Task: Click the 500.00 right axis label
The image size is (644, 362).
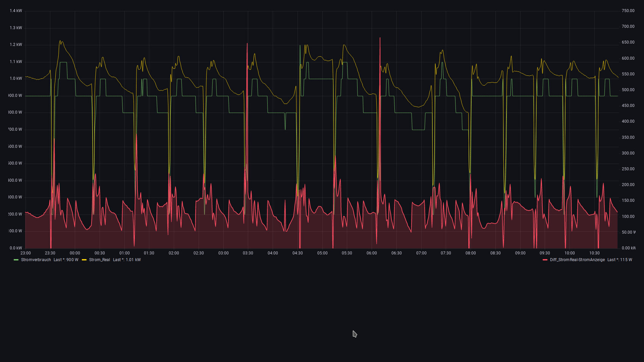Action: point(628,90)
